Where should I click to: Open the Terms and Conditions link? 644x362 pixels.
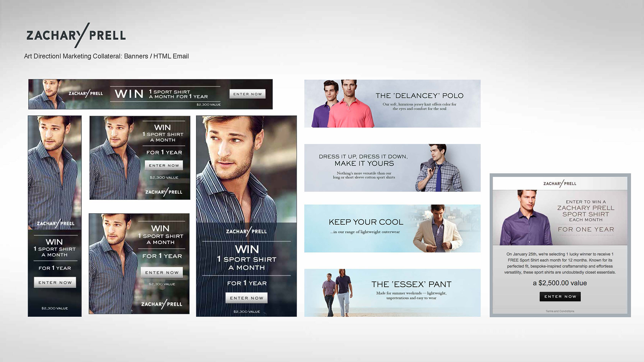click(560, 311)
